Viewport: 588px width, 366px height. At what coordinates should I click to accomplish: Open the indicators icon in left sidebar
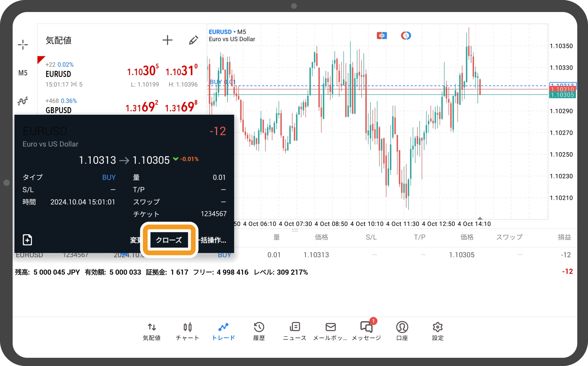click(x=23, y=101)
